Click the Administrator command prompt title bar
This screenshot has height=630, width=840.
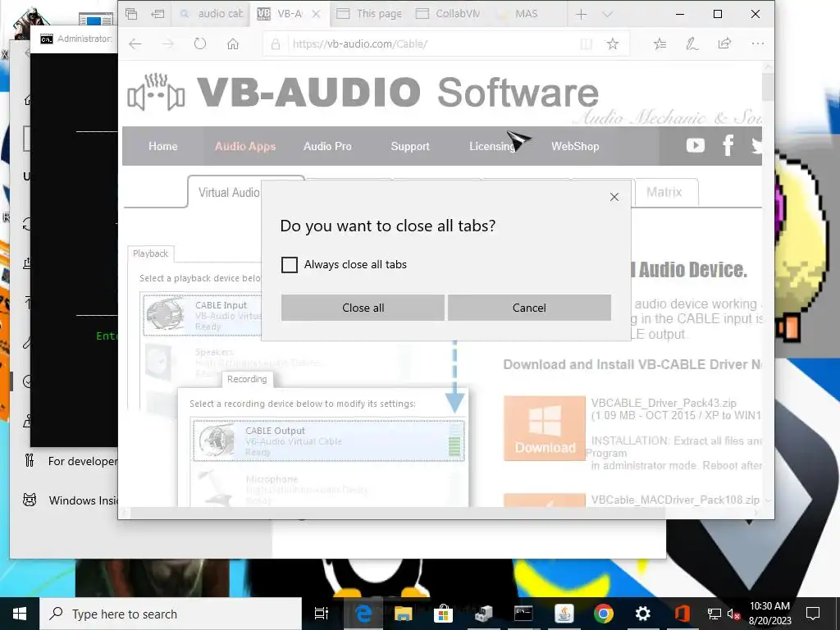pos(75,39)
